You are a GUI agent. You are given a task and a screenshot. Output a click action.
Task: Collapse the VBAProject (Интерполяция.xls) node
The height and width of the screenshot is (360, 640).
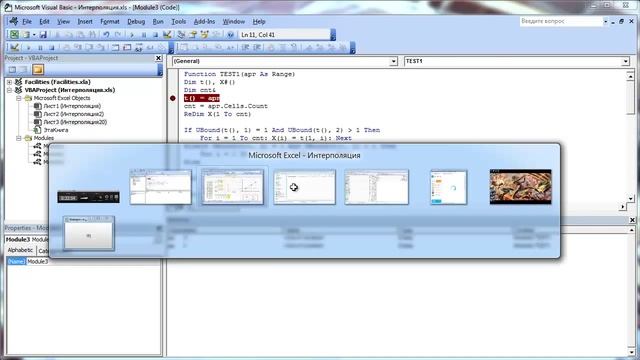coord(9,90)
